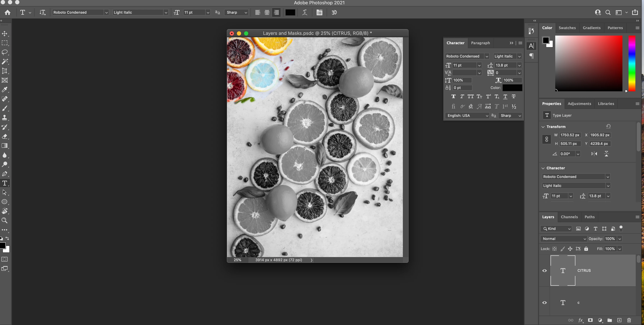Toggle Faux Bold in Character panel
This screenshot has height=325, width=644.
453,97
